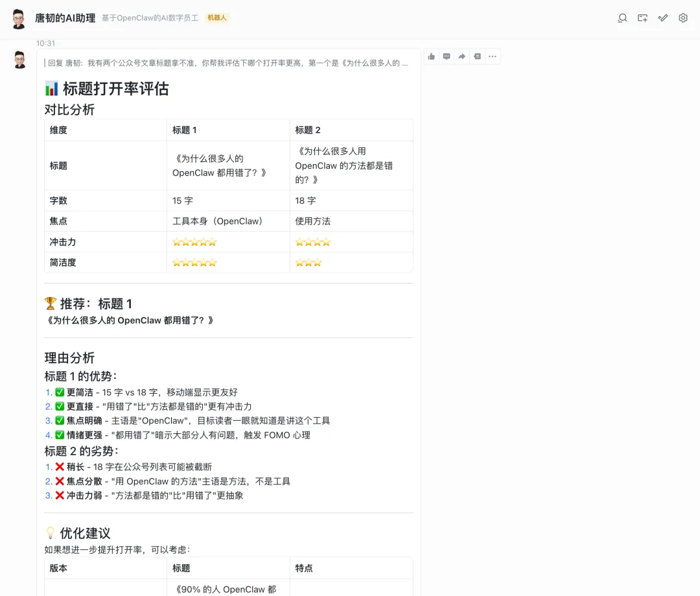
Task: Click the four-star 冲击力 rating for 标题 2
Action: [312, 242]
